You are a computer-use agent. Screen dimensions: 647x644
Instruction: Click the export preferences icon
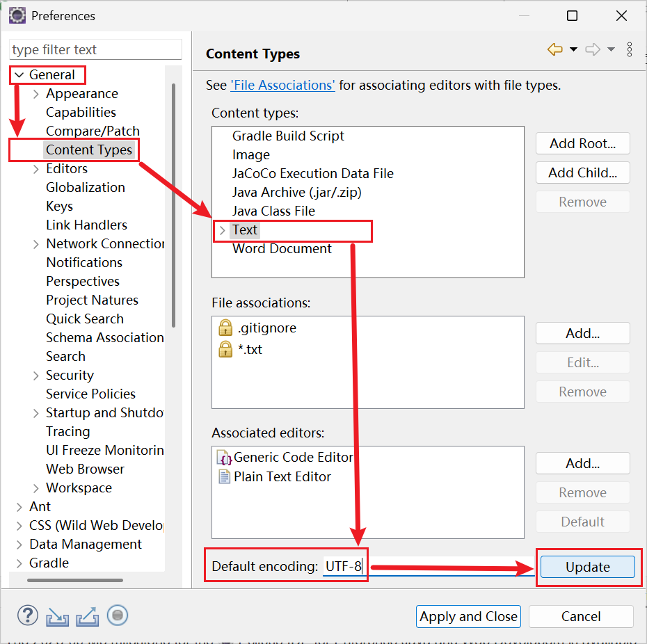coord(87,616)
